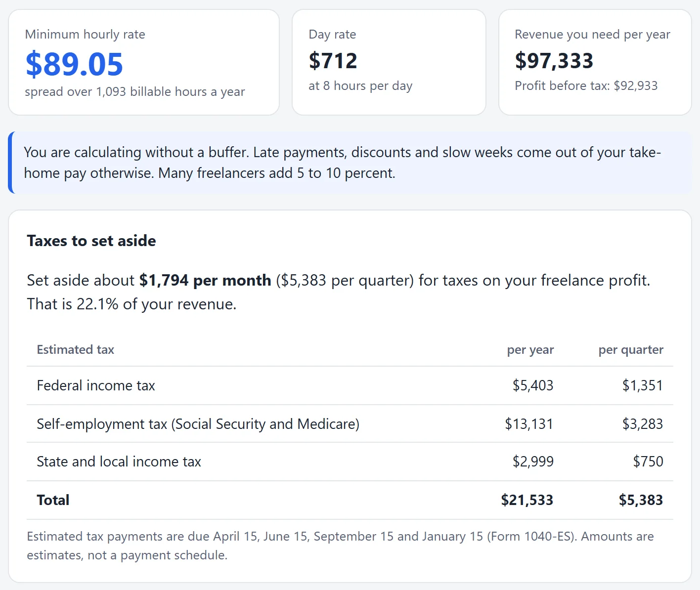Click 'Revenue you need per year' label
Viewport: 700px width, 590px height.
click(x=592, y=35)
